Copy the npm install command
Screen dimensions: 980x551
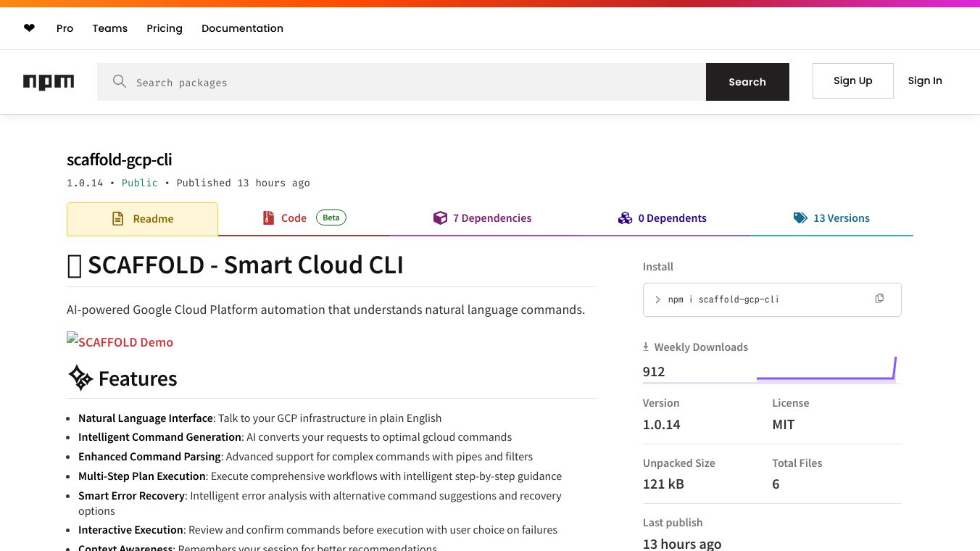click(x=879, y=299)
